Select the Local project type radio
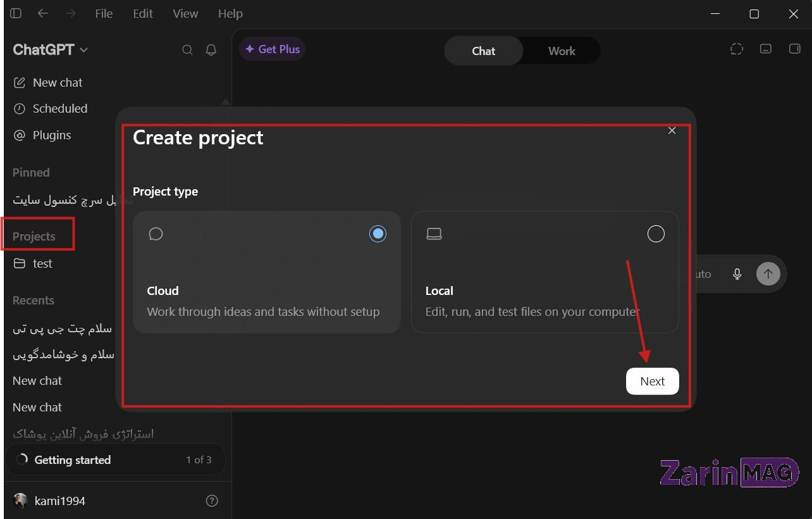The width and height of the screenshot is (812, 519). click(x=656, y=234)
